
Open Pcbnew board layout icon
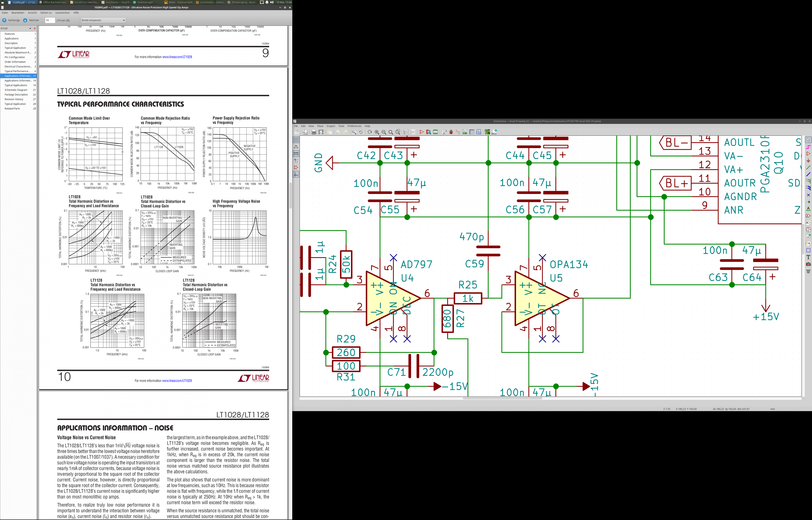[x=487, y=132]
